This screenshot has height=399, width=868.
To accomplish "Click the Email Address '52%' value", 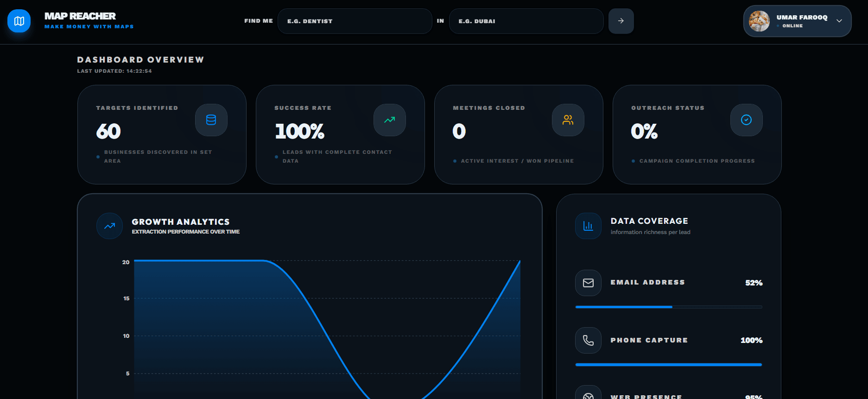I will coord(754,283).
